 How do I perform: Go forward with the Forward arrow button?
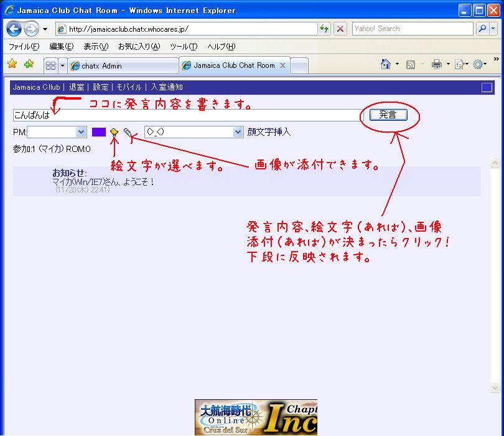click(x=32, y=29)
